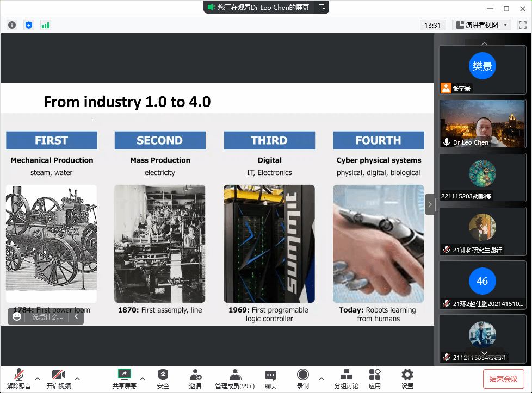
Task: Collapse the participant video side panel
Action: pos(430,204)
